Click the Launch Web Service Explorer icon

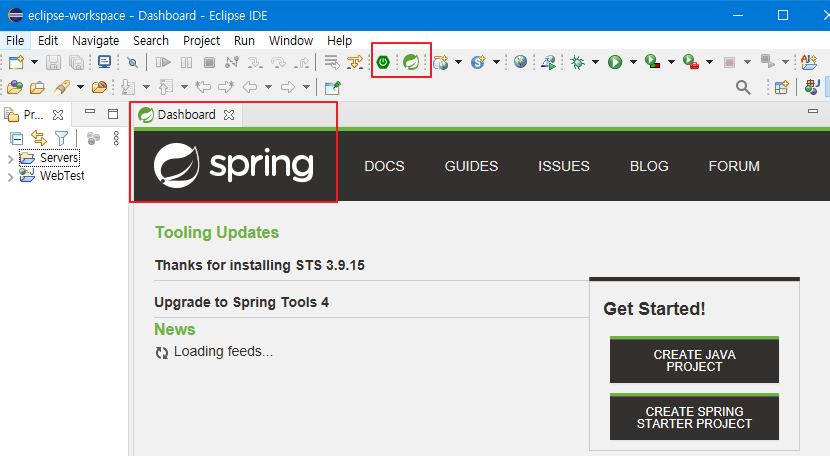(x=549, y=62)
